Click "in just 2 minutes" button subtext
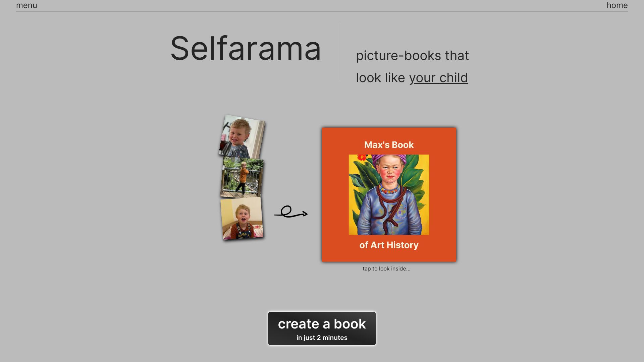Viewport: 644px width, 362px height. 322,338
